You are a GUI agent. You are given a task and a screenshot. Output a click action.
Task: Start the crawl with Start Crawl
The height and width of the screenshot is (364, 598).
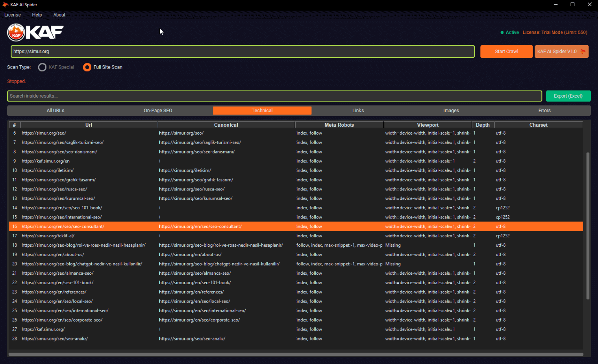(506, 52)
